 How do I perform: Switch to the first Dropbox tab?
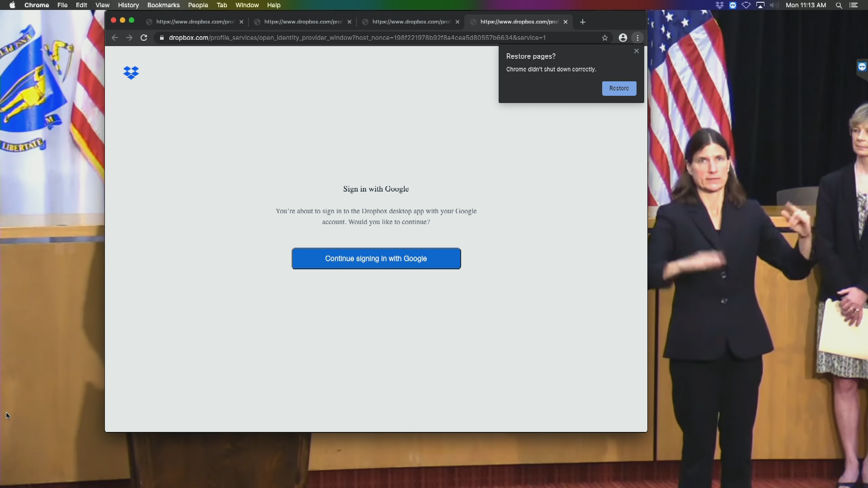pos(195,22)
